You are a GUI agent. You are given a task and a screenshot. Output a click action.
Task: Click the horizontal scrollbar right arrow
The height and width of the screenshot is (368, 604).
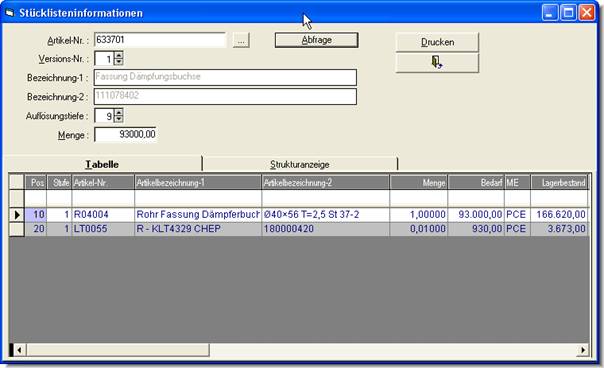583,350
